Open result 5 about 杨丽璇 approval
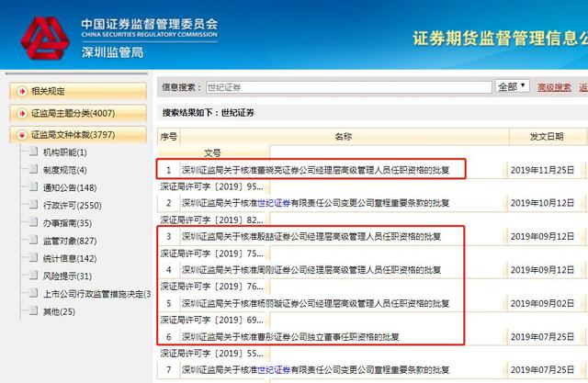Image resolution: width=588 pixels, height=383 pixels. click(x=316, y=303)
